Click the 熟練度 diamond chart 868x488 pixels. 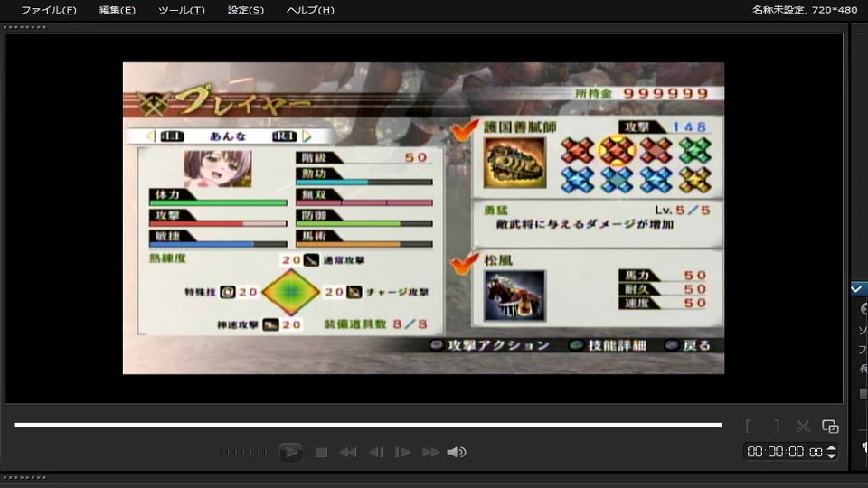coord(290,292)
